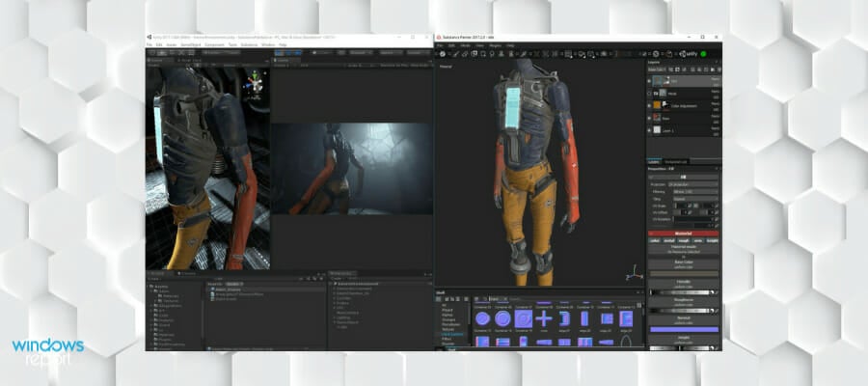Select the Hand tool in Unity toolbar

coord(150,53)
